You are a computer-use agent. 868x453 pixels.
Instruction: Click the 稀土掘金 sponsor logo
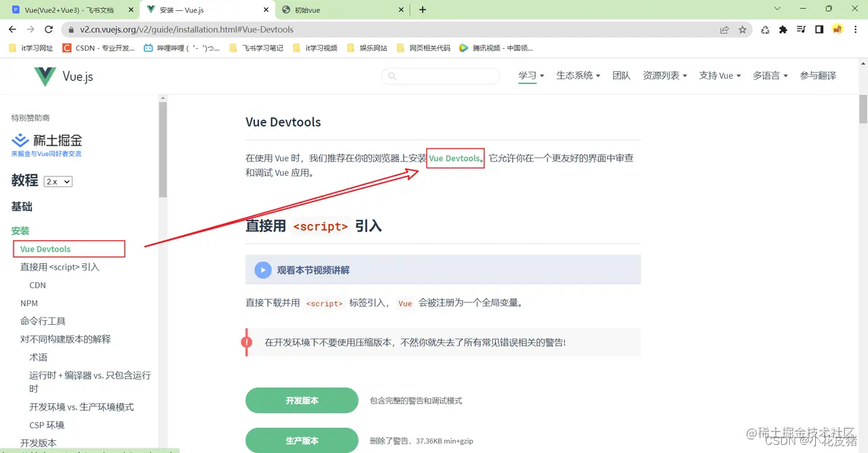[46, 140]
